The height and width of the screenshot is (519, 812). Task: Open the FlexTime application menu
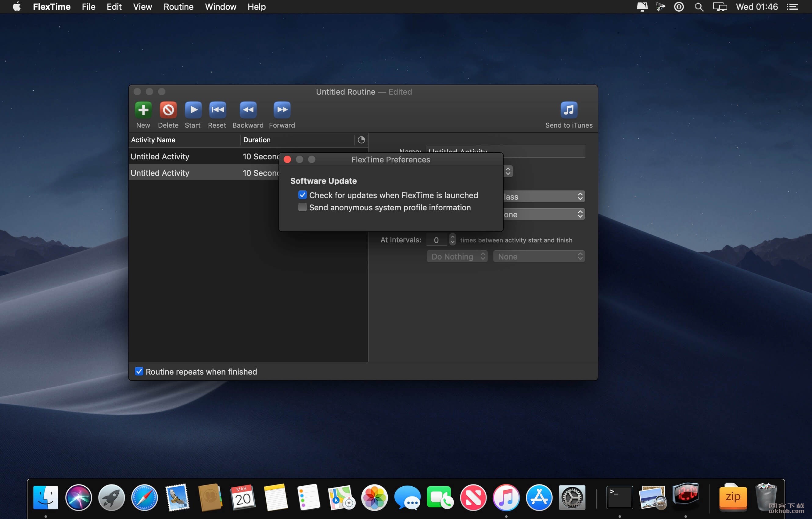(x=52, y=7)
